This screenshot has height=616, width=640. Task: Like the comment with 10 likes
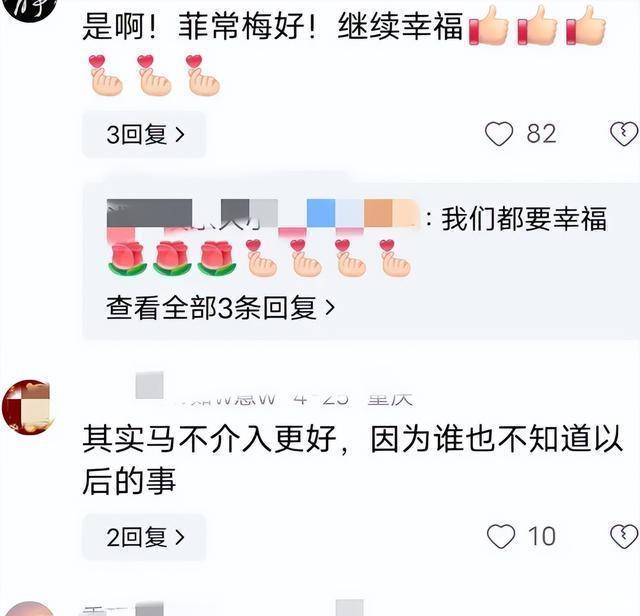(501, 536)
